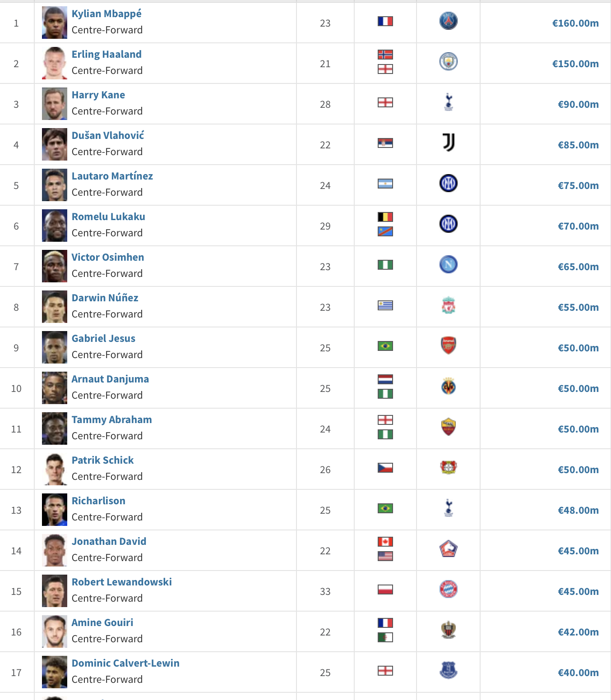
Task: Click the Everton club crest
Action: pos(448,670)
